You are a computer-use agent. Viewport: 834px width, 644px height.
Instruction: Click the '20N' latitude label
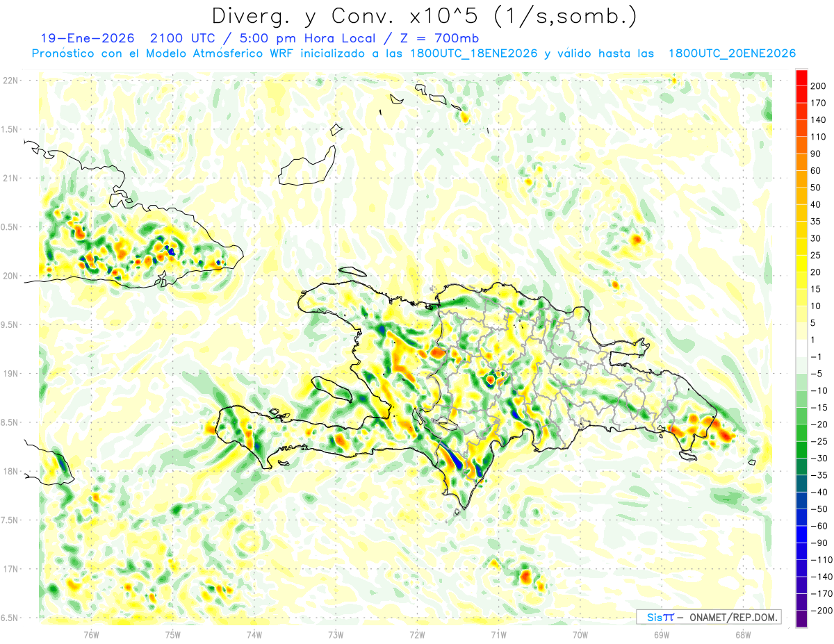11,276
